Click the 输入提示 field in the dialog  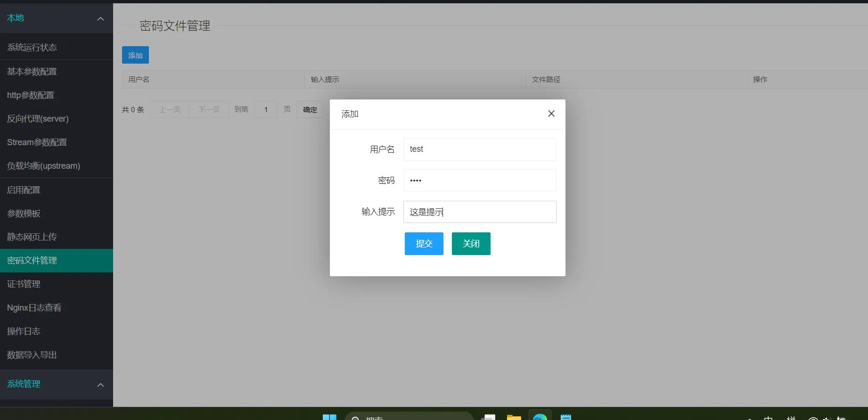pyautogui.click(x=480, y=212)
